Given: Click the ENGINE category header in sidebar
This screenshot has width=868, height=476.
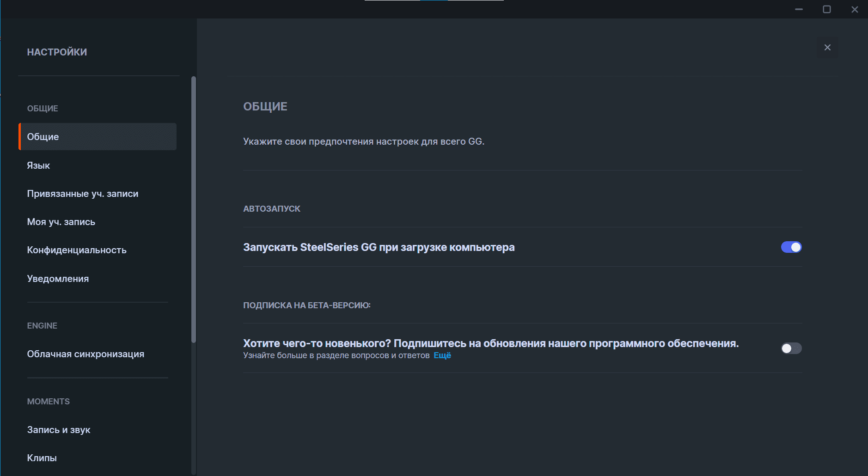Looking at the screenshot, I should point(42,326).
